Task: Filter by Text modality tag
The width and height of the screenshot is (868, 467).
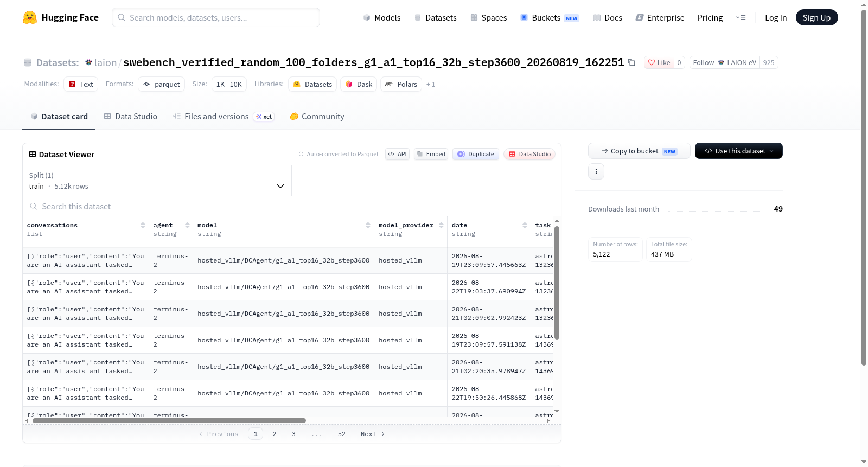Action: coord(81,84)
